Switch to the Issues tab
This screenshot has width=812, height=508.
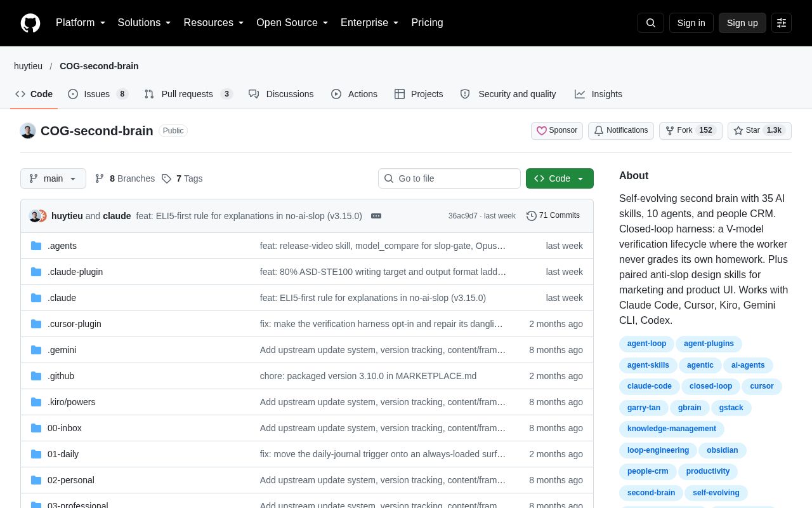tap(98, 94)
